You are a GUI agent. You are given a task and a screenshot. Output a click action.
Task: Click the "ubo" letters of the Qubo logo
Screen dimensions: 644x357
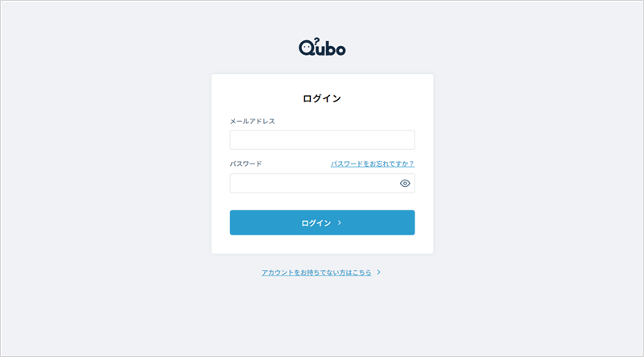click(x=332, y=49)
